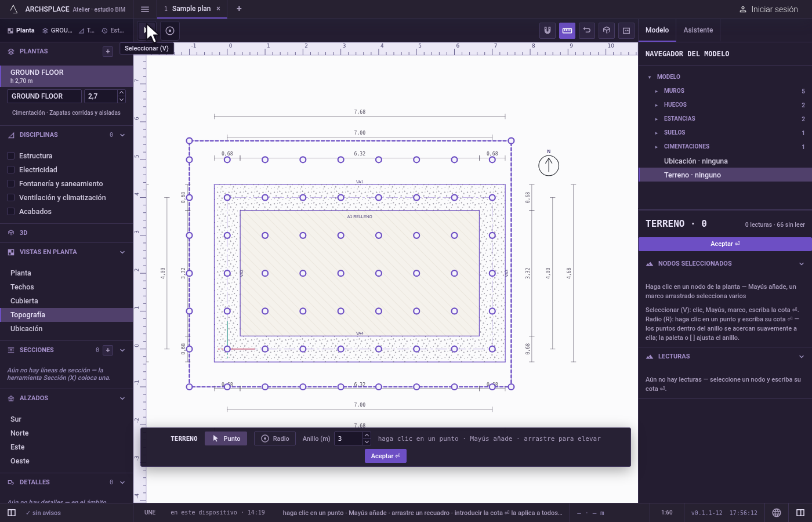Enable the Electricidad discipline checkbox
This screenshot has height=522, width=812.
click(10, 170)
